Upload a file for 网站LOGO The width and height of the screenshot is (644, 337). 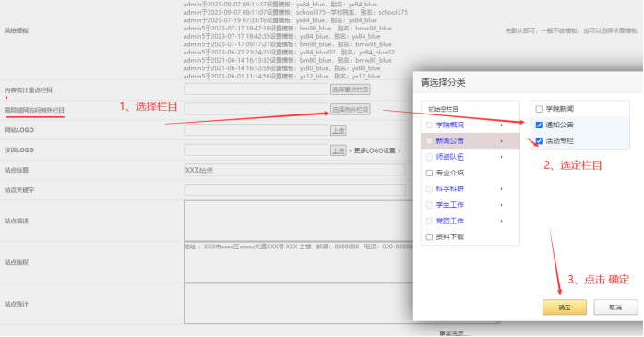click(x=339, y=130)
